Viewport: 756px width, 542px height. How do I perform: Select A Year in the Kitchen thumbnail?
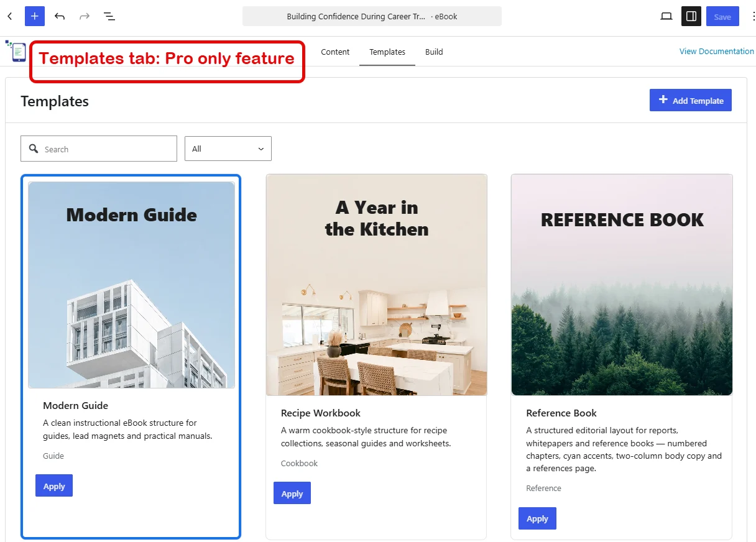coord(377,285)
